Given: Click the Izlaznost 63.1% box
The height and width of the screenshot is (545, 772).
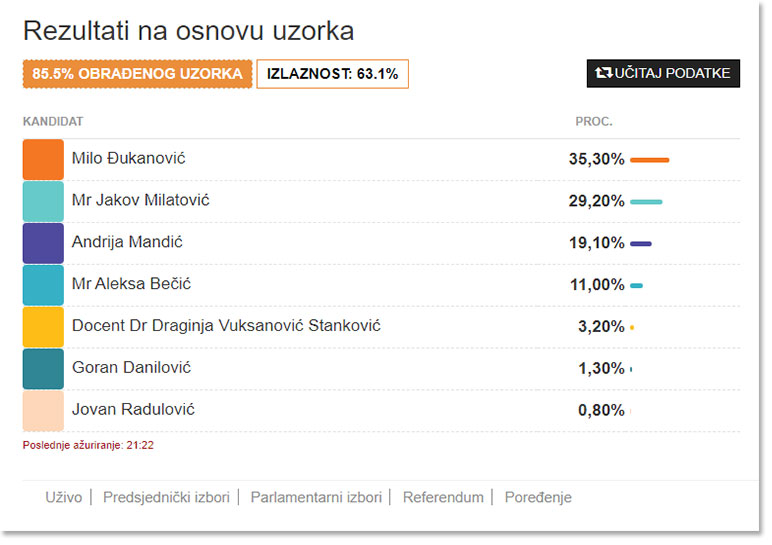Looking at the screenshot, I should tap(332, 74).
